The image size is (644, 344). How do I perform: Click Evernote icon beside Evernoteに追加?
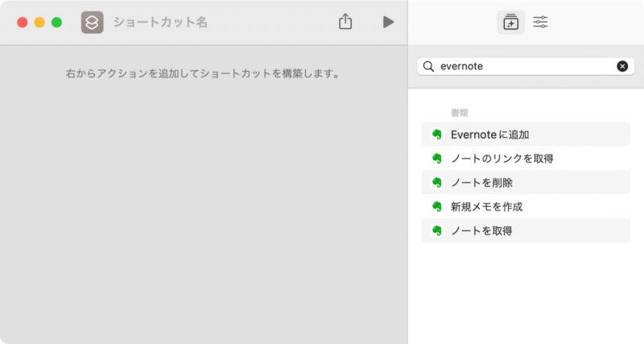pos(437,135)
